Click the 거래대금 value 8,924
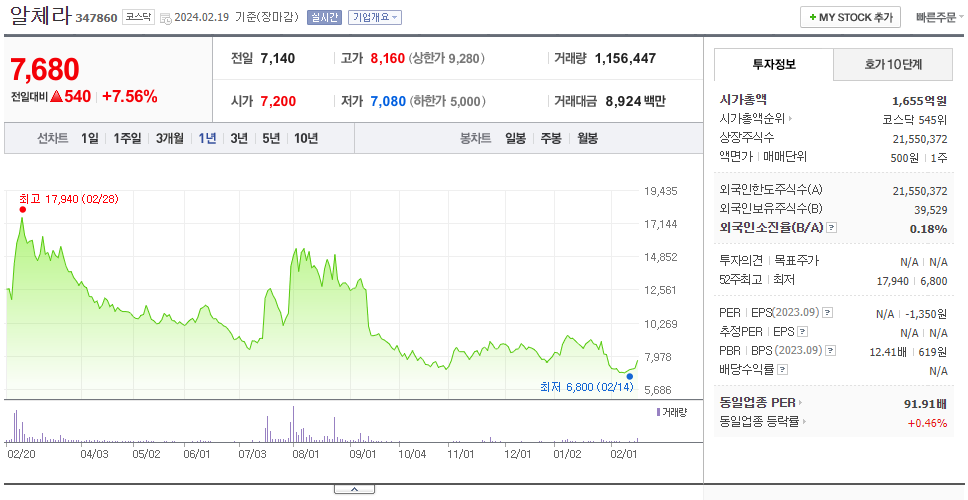The height and width of the screenshot is (500, 968). 622,101
